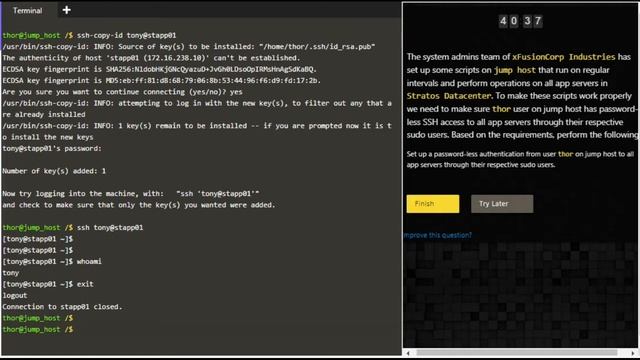This screenshot has width=640, height=360.
Task: Click the 'tony' output line
Action: [x=11, y=273]
